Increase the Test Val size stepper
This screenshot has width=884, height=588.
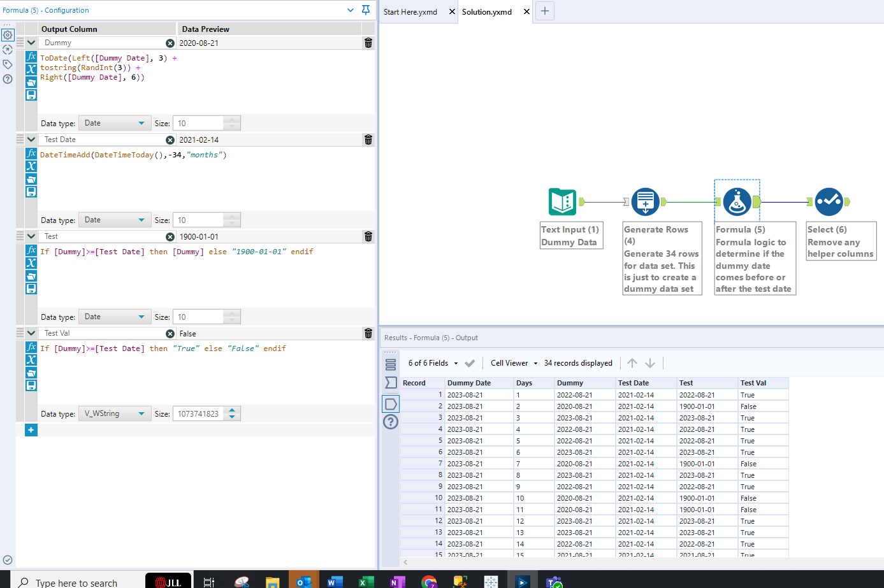pyautogui.click(x=232, y=410)
